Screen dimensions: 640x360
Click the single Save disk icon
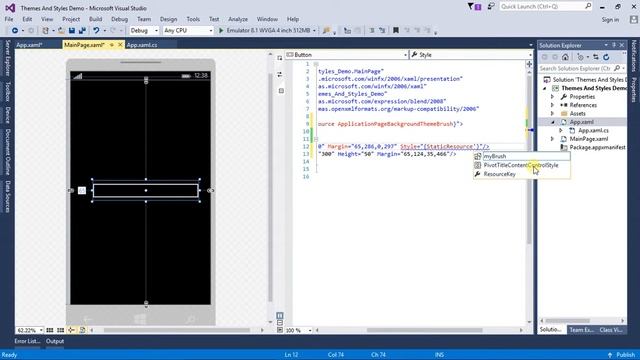[72, 31]
